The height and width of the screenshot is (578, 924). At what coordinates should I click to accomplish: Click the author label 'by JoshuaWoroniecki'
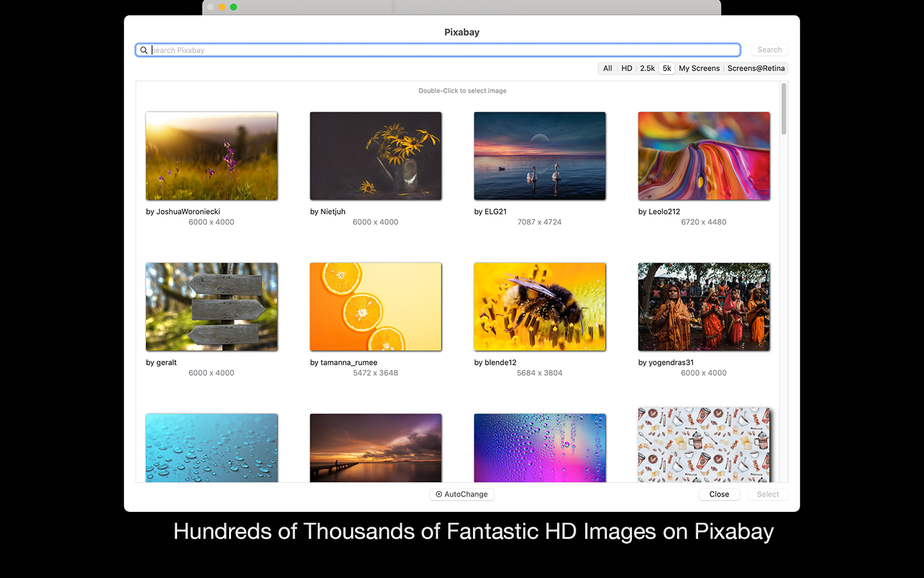tap(183, 212)
